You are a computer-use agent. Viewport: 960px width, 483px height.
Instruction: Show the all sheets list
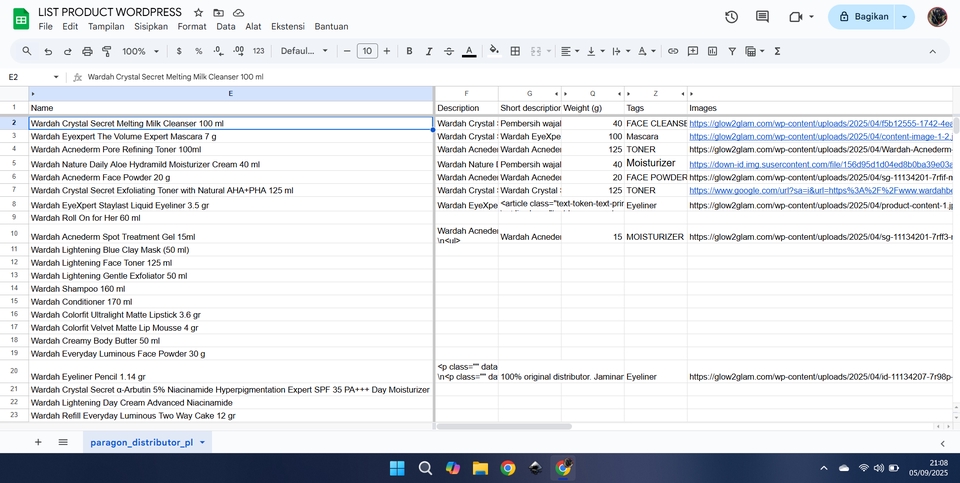(x=63, y=442)
